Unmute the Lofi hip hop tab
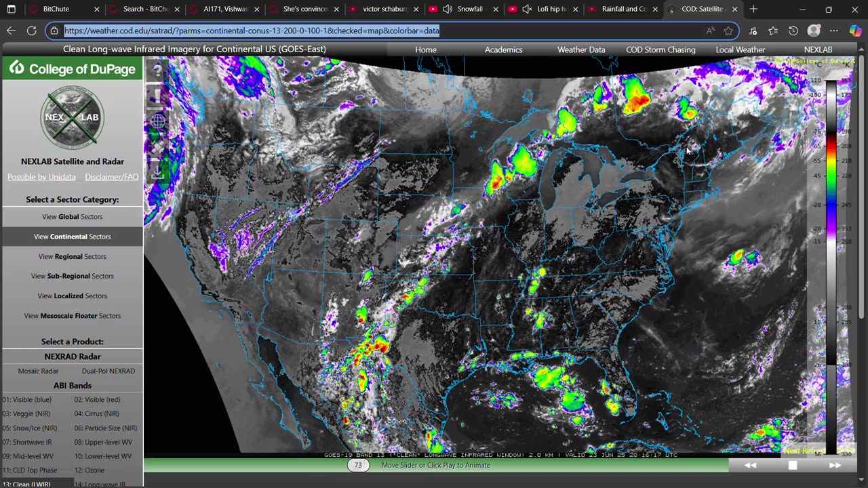Image resolution: width=868 pixels, height=488 pixels. tap(527, 9)
